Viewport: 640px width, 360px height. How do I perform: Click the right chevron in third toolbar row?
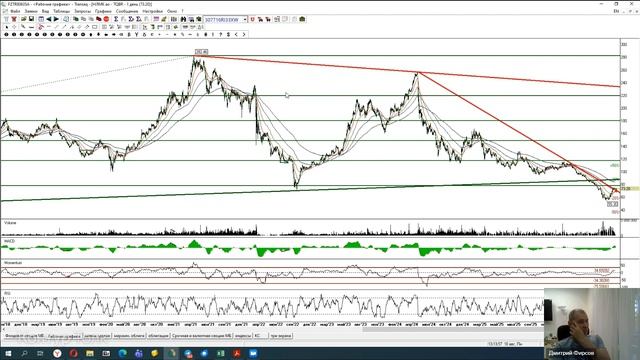point(244,35)
